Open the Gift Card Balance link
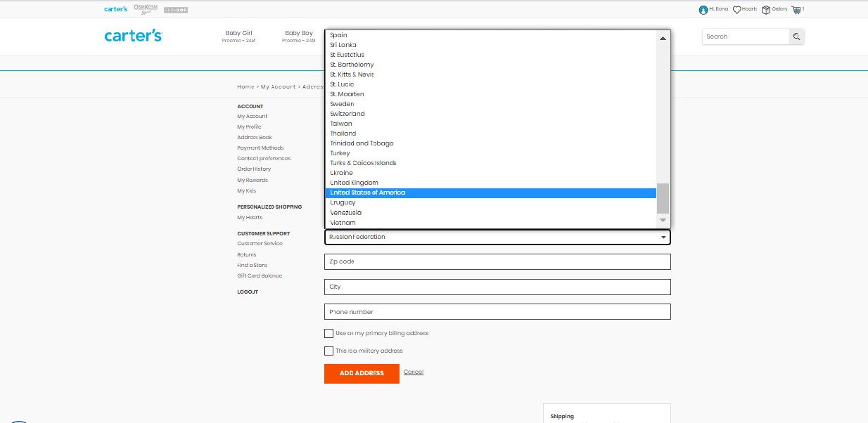 pyautogui.click(x=260, y=276)
